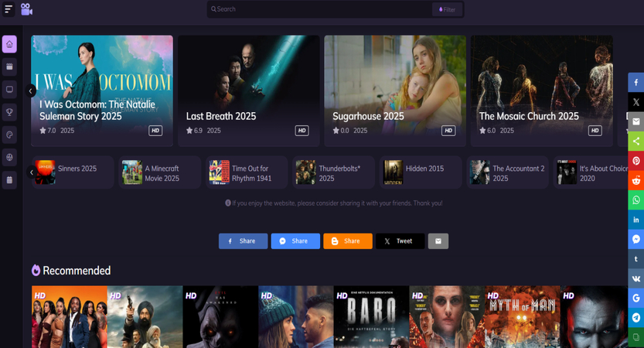Open recommended poster with beanie couple
644x348 pixels.
(296, 317)
